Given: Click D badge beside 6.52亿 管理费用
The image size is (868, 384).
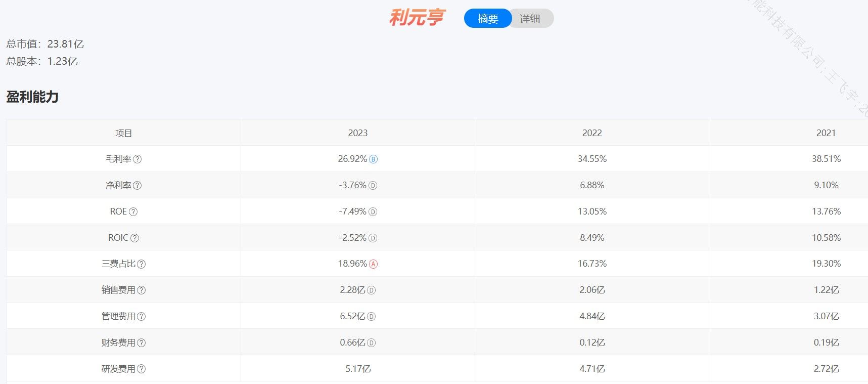Looking at the screenshot, I should click(x=371, y=317).
